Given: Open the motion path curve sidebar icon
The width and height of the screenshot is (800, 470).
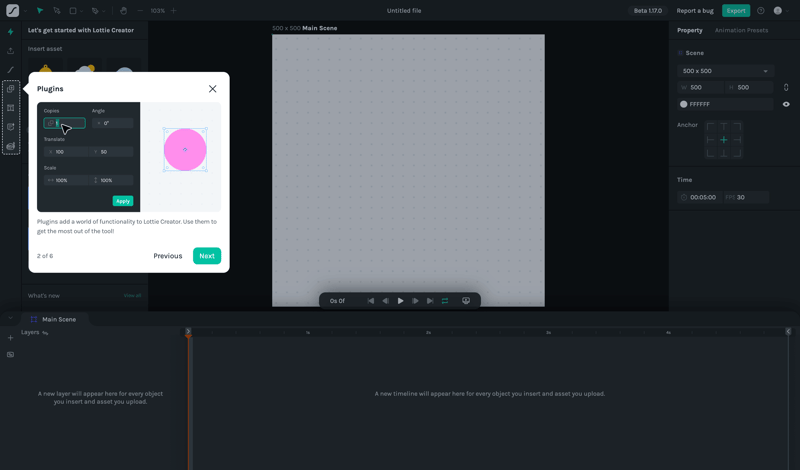Looking at the screenshot, I should 11,69.
